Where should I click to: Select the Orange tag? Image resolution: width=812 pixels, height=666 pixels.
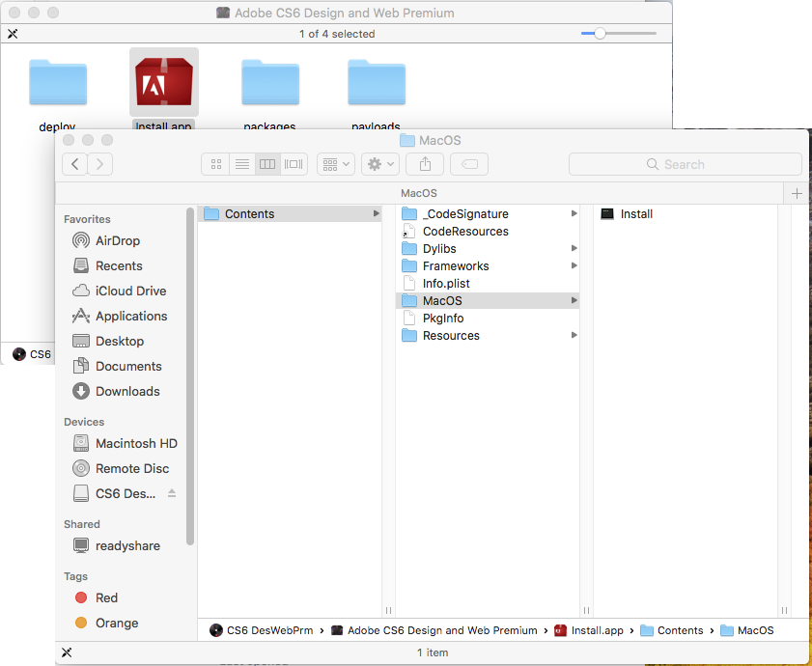(x=117, y=623)
